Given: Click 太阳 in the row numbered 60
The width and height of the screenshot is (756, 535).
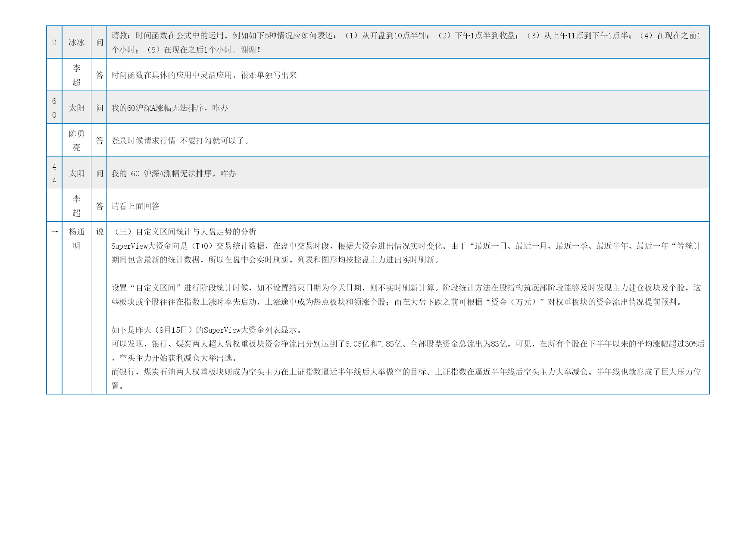Looking at the screenshot, I should coord(77,108).
